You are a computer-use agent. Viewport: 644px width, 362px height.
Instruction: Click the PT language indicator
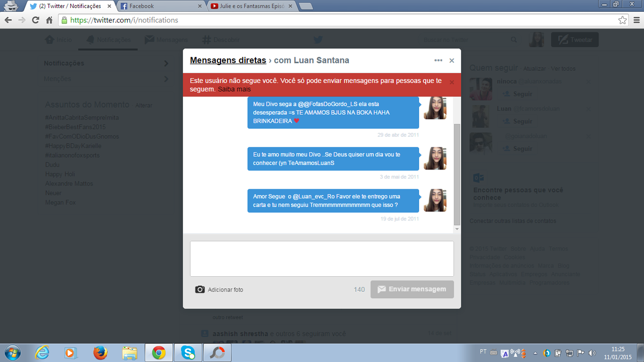tap(483, 352)
